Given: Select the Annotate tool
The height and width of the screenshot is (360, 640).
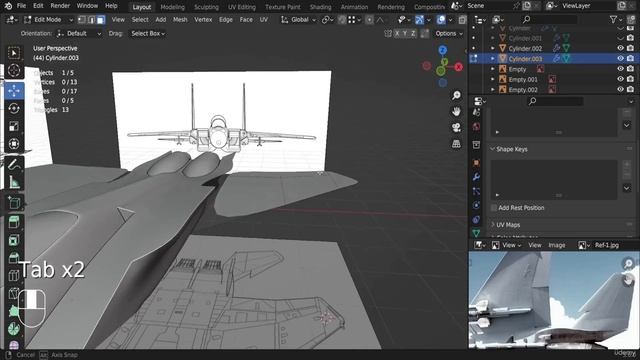Looking at the screenshot, I should click(x=14, y=164).
